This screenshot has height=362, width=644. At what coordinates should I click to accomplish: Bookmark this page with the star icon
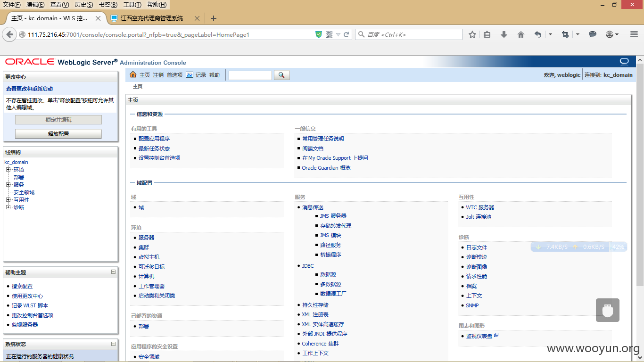(472, 34)
